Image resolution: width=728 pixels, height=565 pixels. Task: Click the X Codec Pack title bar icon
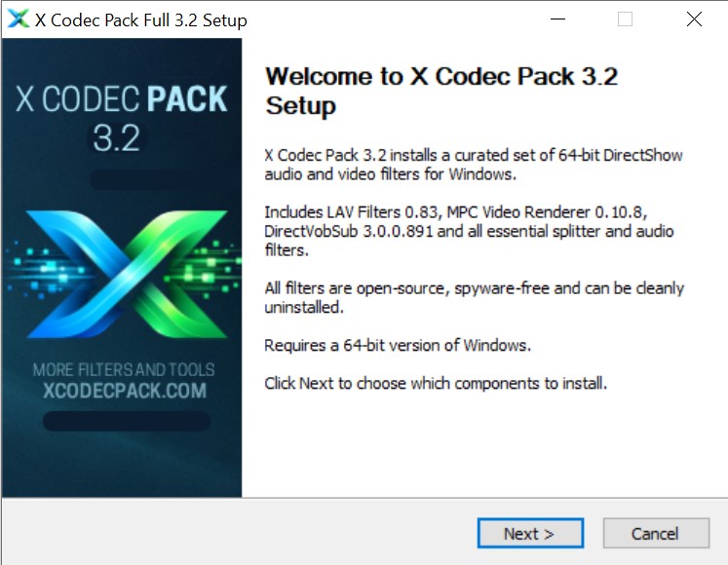click(x=19, y=19)
